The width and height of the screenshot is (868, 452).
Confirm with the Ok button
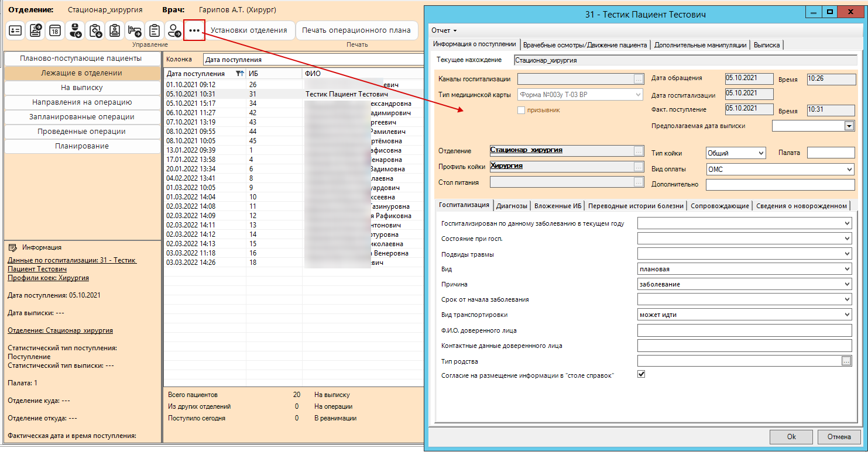click(x=791, y=437)
